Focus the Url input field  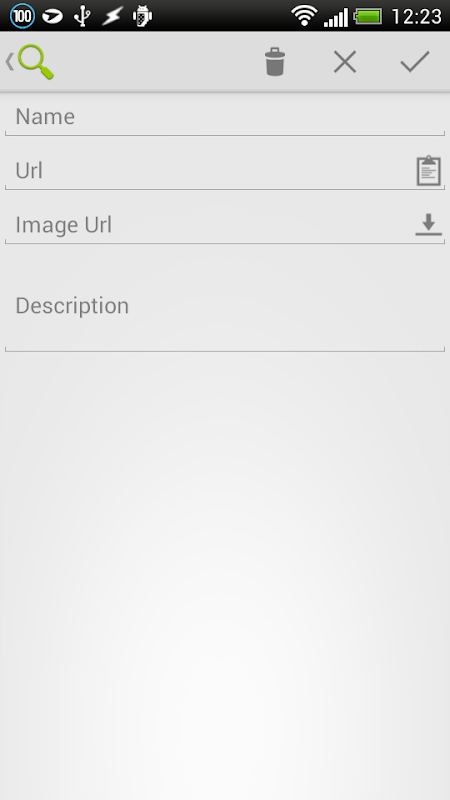[x=210, y=171]
